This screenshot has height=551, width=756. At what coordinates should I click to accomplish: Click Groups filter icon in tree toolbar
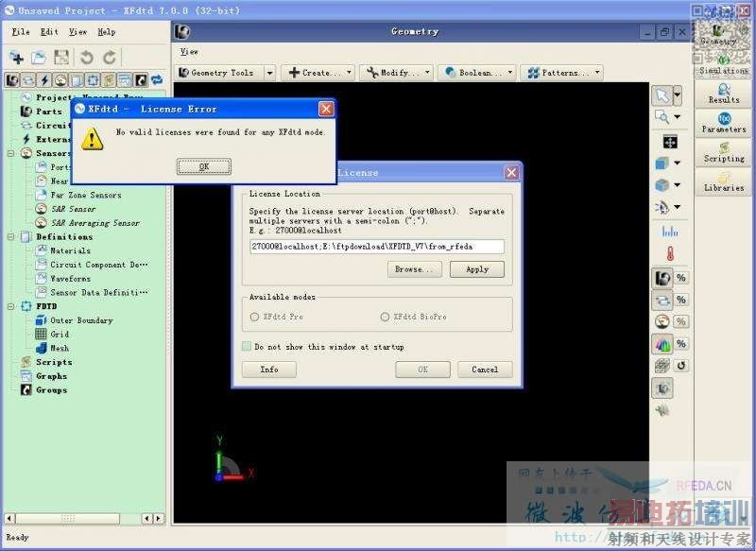pyautogui.click(x=140, y=80)
